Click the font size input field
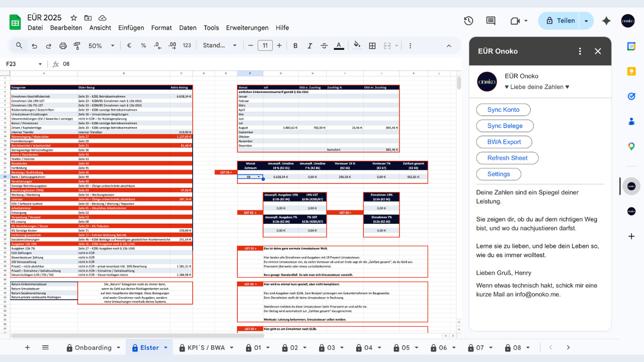Image resolution: width=644 pixels, height=362 pixels. click(265, 46)
